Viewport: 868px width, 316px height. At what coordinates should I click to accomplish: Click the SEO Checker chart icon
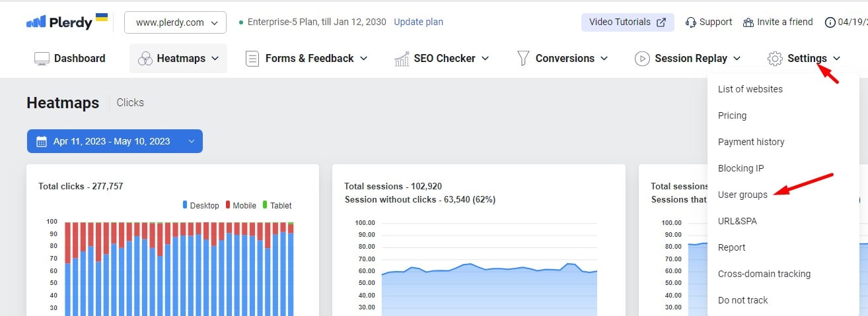(402, 59)
